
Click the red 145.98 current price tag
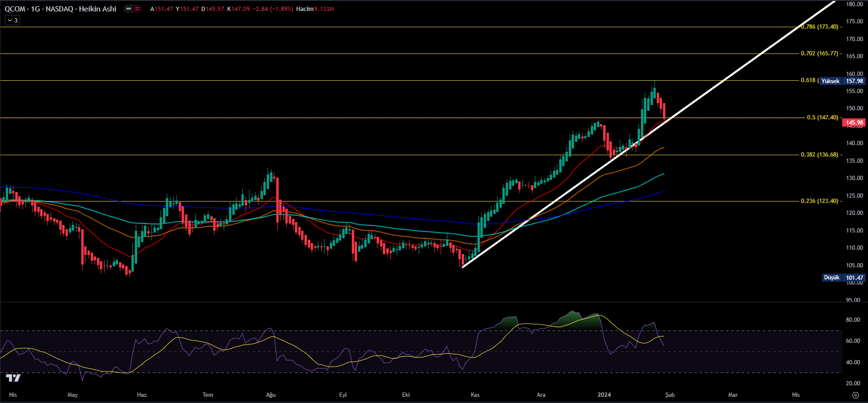pyautogui.click(x=855, y=123)
